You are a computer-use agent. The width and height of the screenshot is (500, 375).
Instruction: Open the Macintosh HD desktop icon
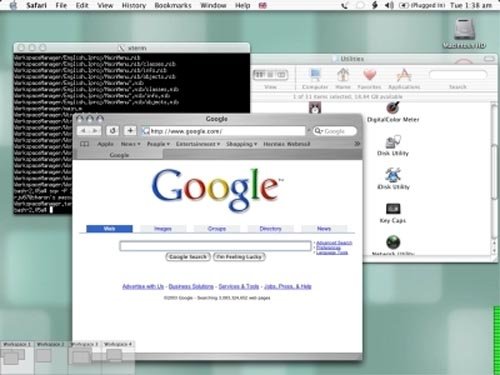tap(465, 33)
